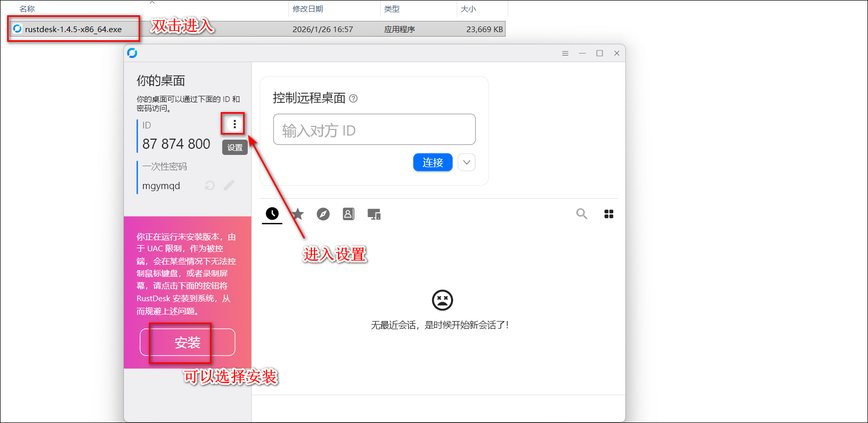This screenshot has height=423, width=868.
Task: Focus the 输入对方 ID input field
Action: pos(374,130)
